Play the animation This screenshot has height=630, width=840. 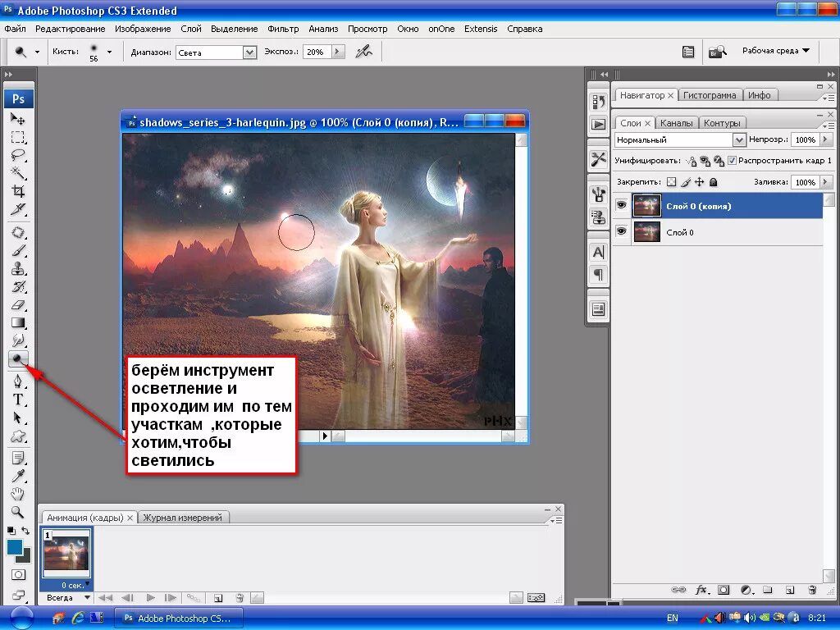[x=151, y=597]
